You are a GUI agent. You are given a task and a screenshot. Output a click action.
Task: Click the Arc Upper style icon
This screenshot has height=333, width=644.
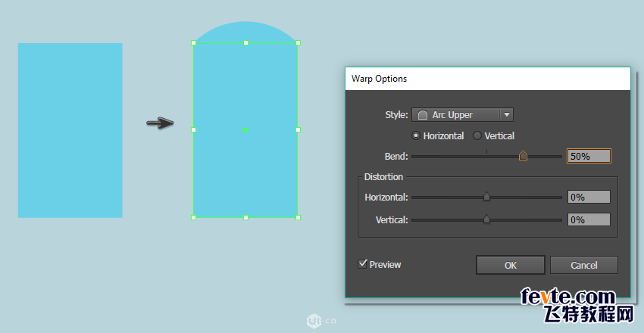click(422, 115)
